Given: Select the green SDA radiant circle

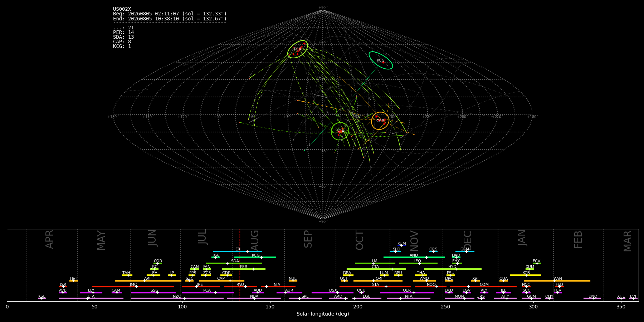Looking at the screenshot, I should click(x=340, y=131).
